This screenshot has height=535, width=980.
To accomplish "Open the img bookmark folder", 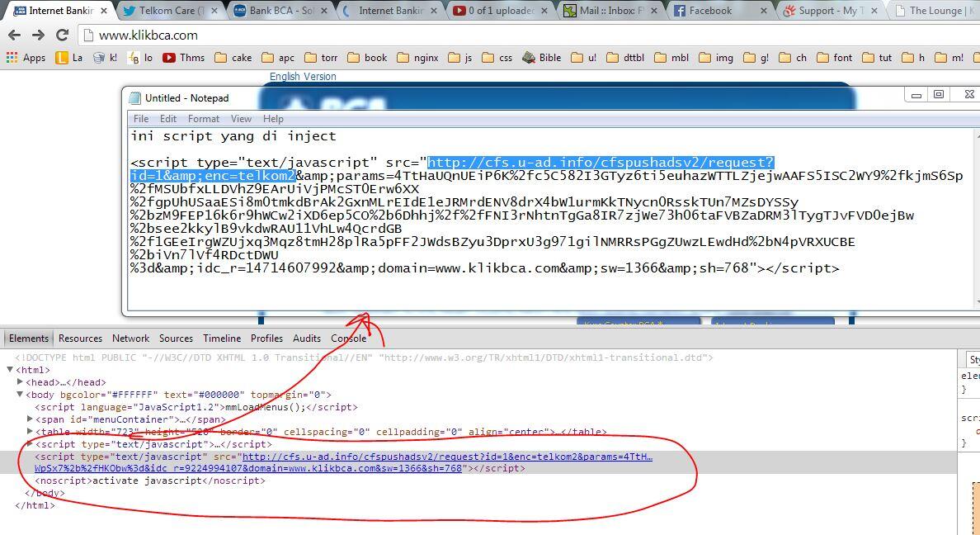I will pyautogui.click(x=716, y=58).
